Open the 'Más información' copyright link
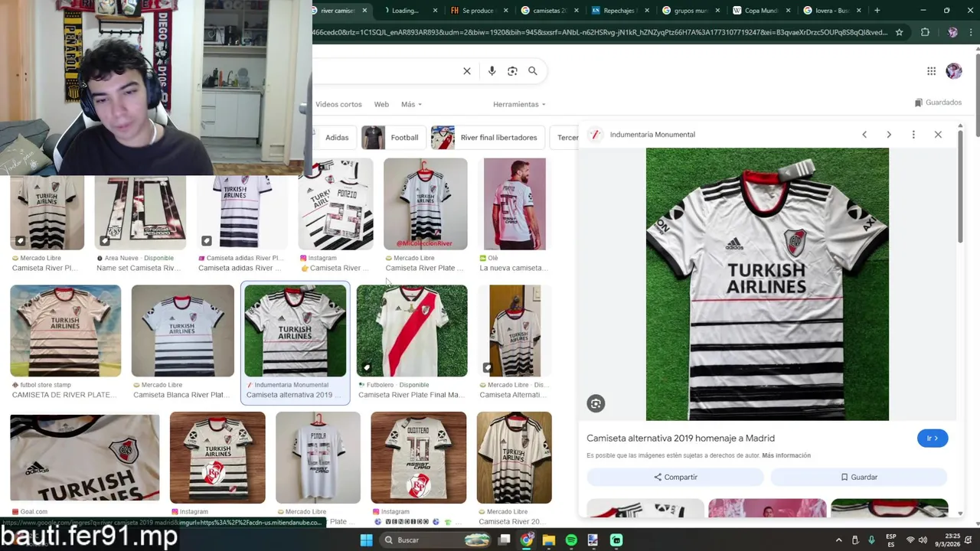Image resolution: width=980 pixels, height=551 pixels. point(786,455)
